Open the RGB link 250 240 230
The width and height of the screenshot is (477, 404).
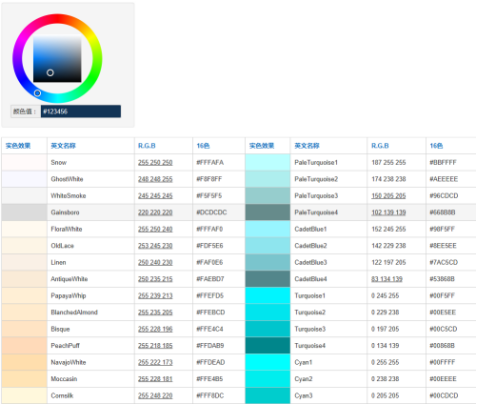click(x=155, y=263)
